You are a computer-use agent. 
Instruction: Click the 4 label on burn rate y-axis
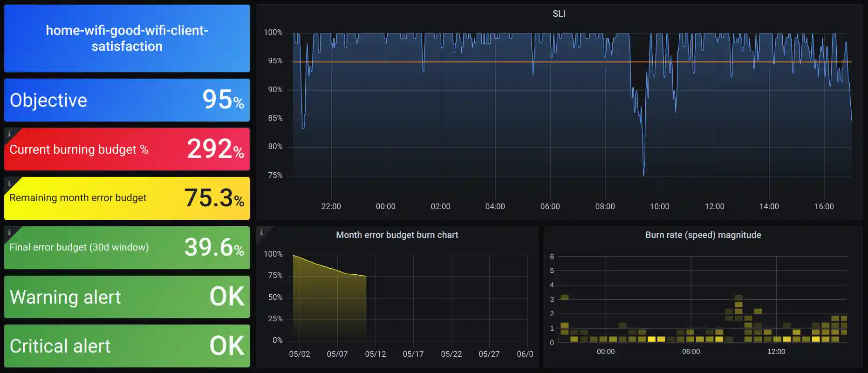(552, 285)
